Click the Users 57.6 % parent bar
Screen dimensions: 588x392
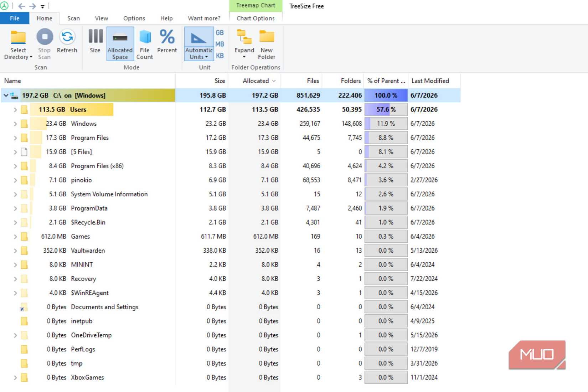point(386,109)
